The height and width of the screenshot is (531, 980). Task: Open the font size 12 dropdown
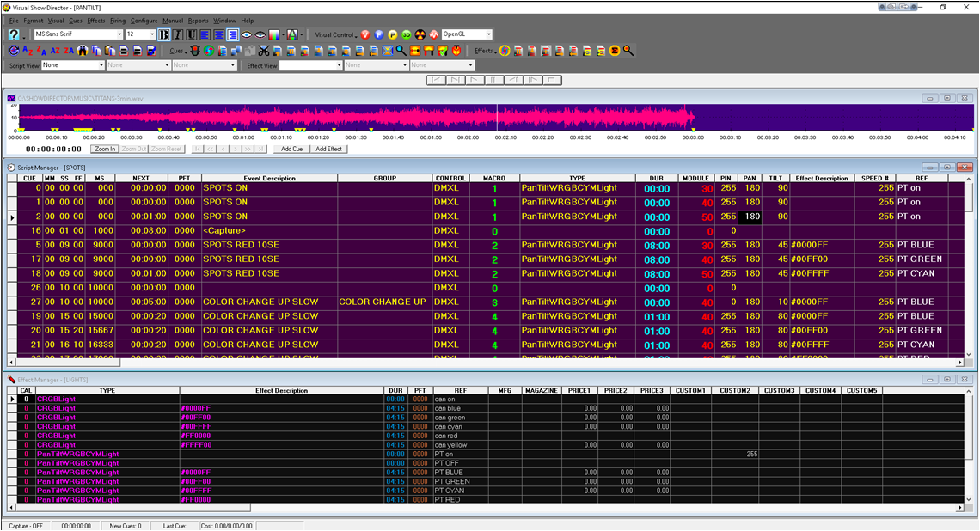152,34
